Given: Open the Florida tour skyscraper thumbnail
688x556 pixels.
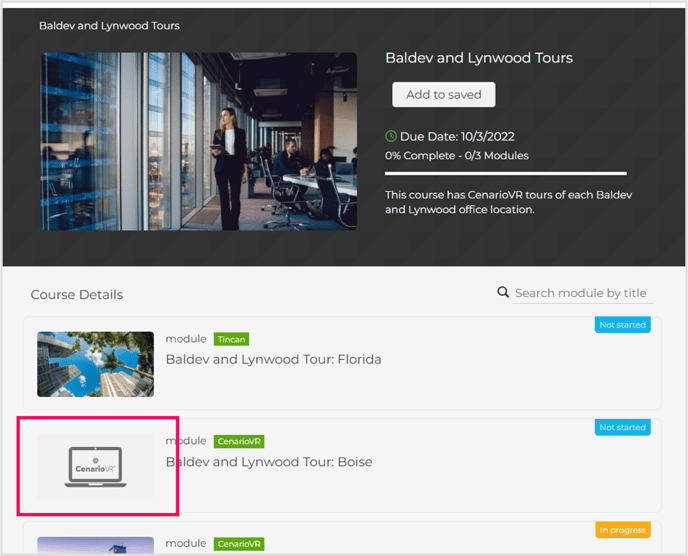Looking at the screenshot, I should (x=95, y=364).
